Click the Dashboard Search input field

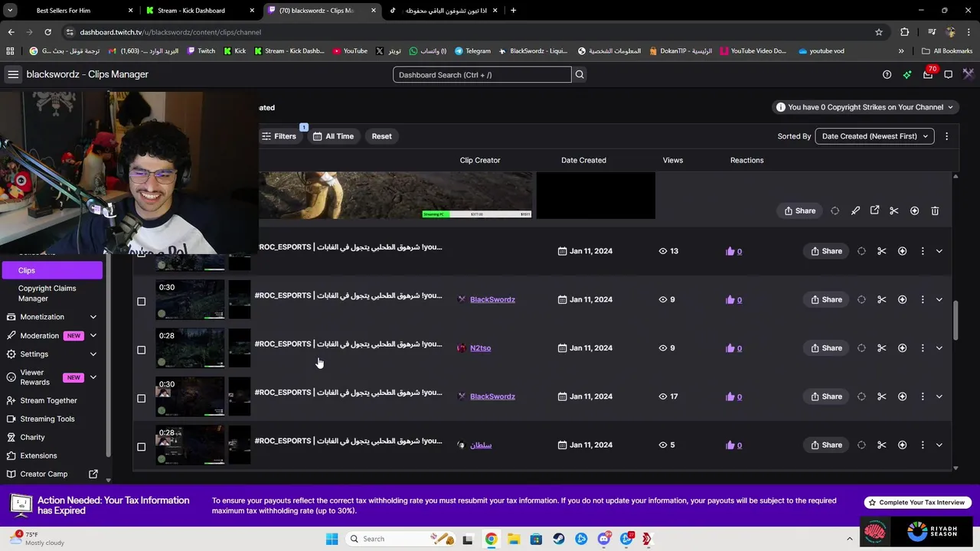point(482,74)
